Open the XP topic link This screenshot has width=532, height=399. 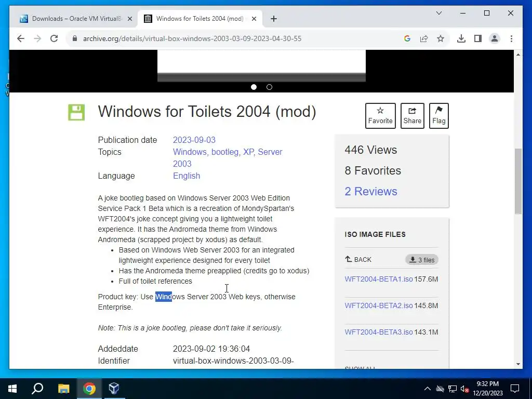(249, 152)
